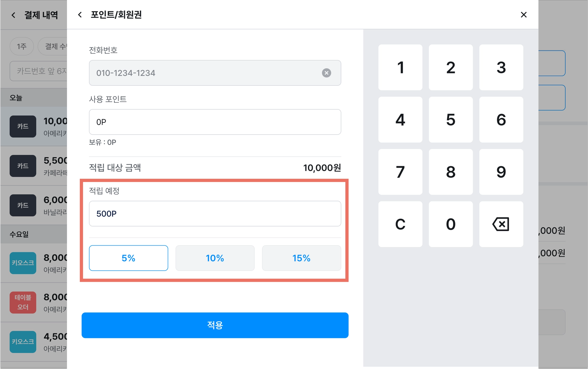Select the 10% accrual rate
This screenshot has height=369, width=588.
(215, 258)
